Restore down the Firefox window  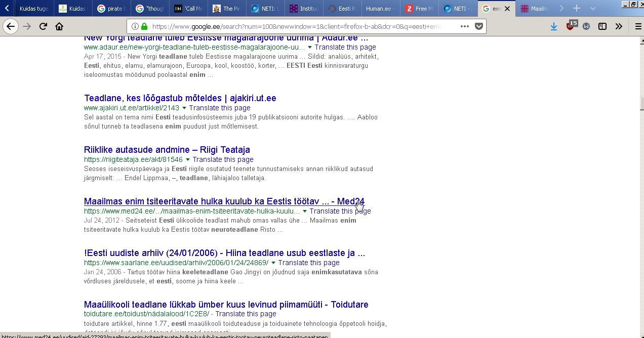pos(633,4)
